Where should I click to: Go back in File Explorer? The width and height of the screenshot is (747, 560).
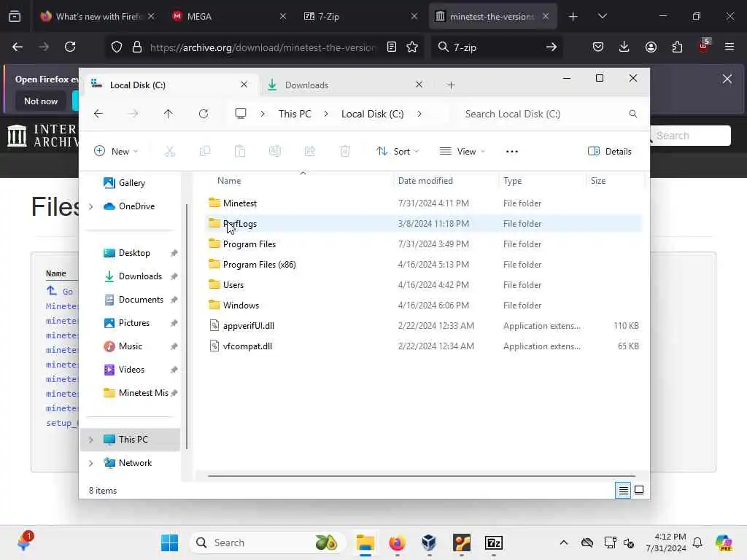[x=98, y=114]
